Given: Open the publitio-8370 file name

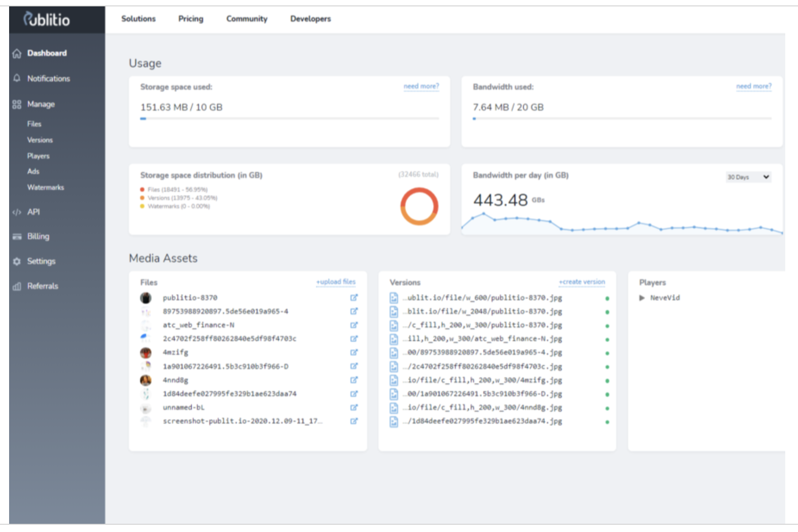Looking at the screenshot, I should pos(190,297).
